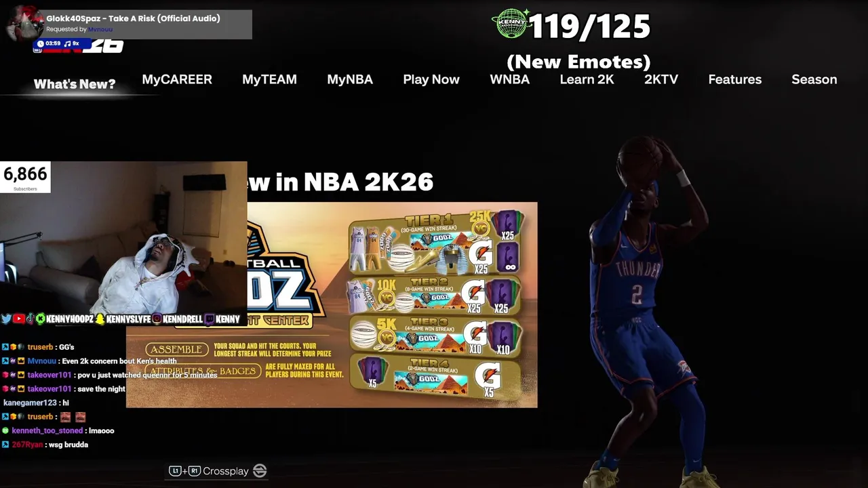Click the music note icon beside 9x
The image size is (868, 488).
tap(67, 43)
